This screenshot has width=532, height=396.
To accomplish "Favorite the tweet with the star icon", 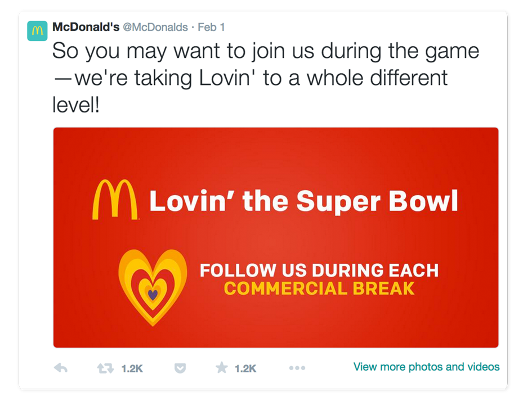I will click(222, 367).
